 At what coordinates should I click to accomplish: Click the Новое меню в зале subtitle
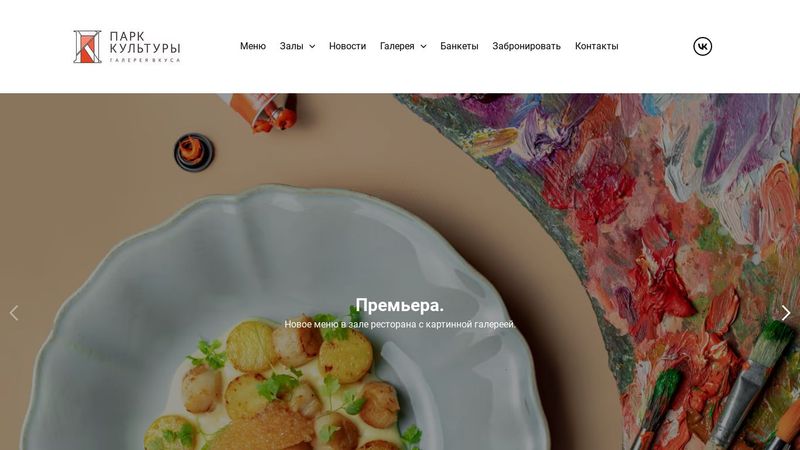pos(399,324)
